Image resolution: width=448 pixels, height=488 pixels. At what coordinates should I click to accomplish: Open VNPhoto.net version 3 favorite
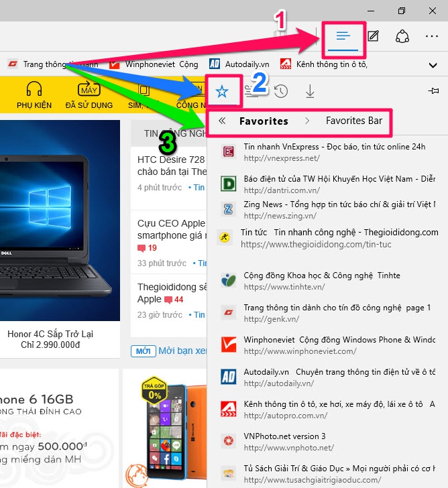point(327,442)
